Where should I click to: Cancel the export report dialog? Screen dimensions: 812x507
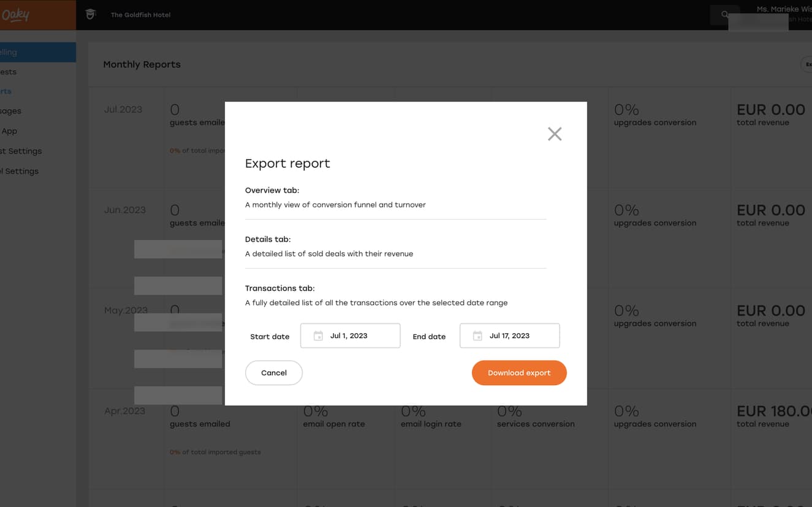tap(274, 373)
